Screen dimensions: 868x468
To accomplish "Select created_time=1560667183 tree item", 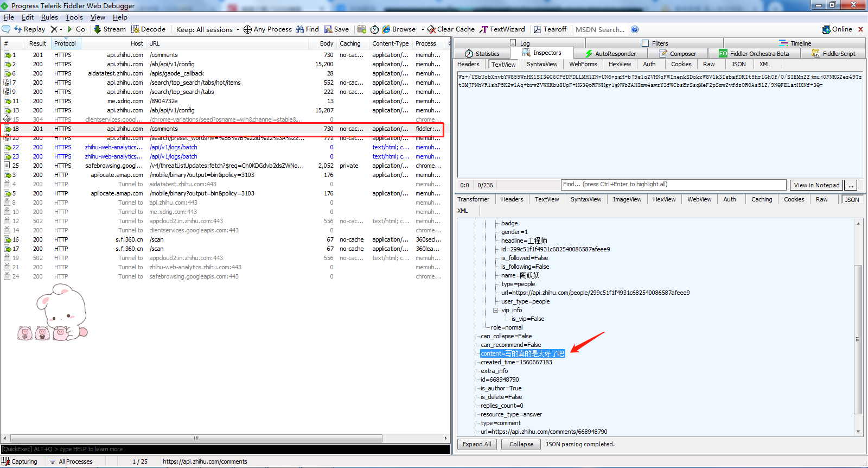I will pyautogui.click(x=516, y=362).
